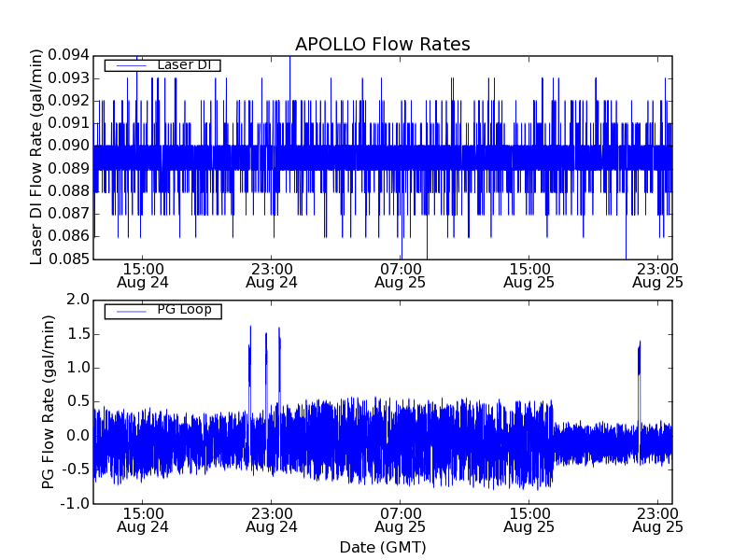The height and width of the screenshot is (560, 747).
Task: Select the 'PG Loop' legend entry
Action: click(x=162, y=310)
